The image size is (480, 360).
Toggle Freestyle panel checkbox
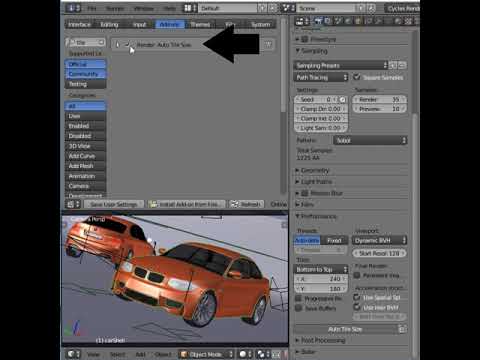click(305, 39)
